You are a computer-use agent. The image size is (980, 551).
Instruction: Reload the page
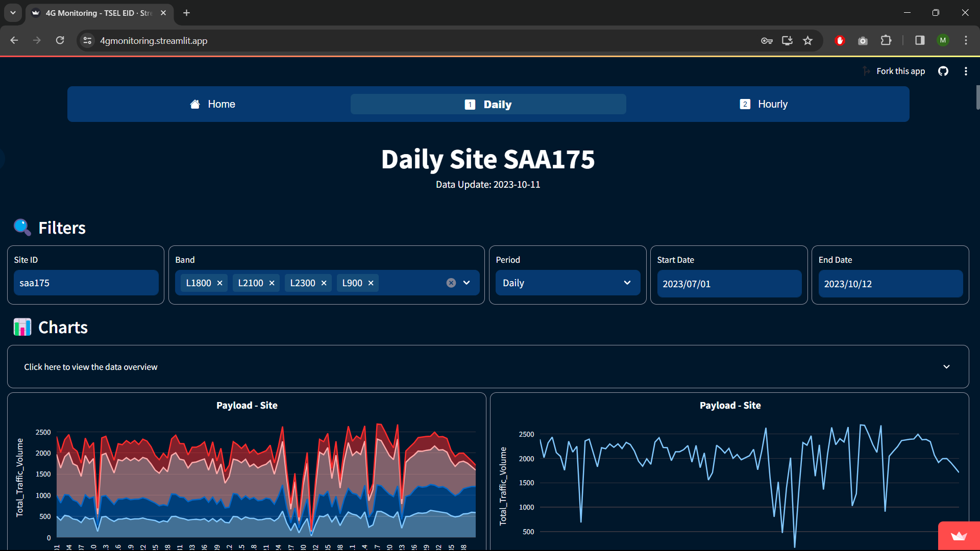point(60,41)
